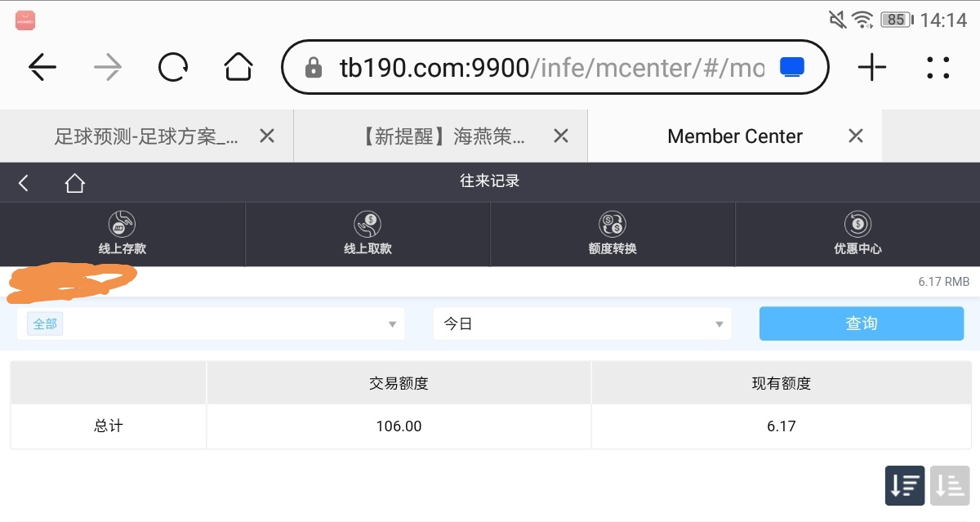
Task: Expand the 今日 date dropdown
Action: click(582, 323)
